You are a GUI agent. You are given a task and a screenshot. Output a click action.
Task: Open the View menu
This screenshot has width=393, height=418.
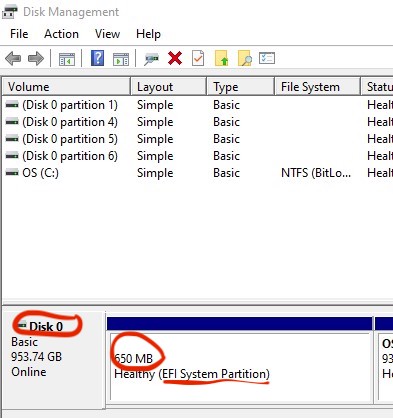[x=107, y=34]
